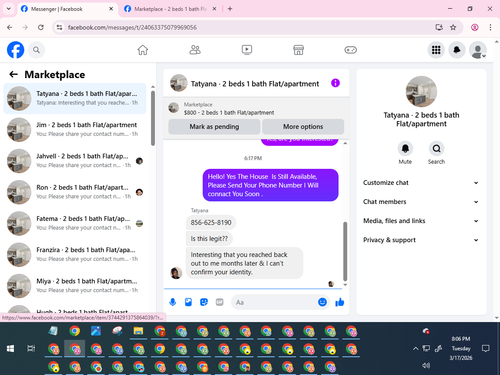Click the phone number message 856-625-8190
This screenshot has height=375, width=500.
pyautogui.click(x=211, y=222)
